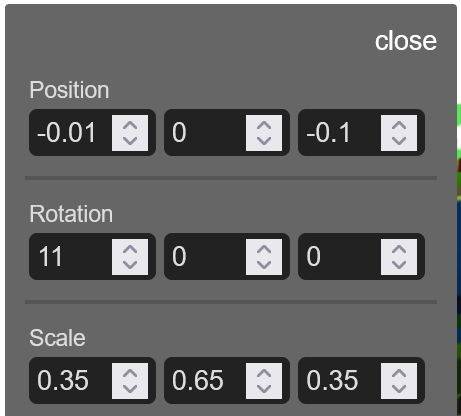Decrease Rotation Y value with down arrow
Screen dimensions: 461x416
click(264, 265)
